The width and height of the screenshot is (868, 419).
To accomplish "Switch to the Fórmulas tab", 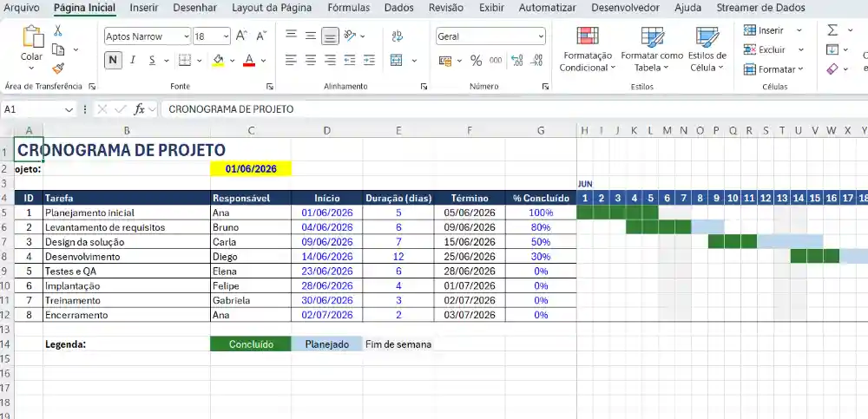I will 349,8.
